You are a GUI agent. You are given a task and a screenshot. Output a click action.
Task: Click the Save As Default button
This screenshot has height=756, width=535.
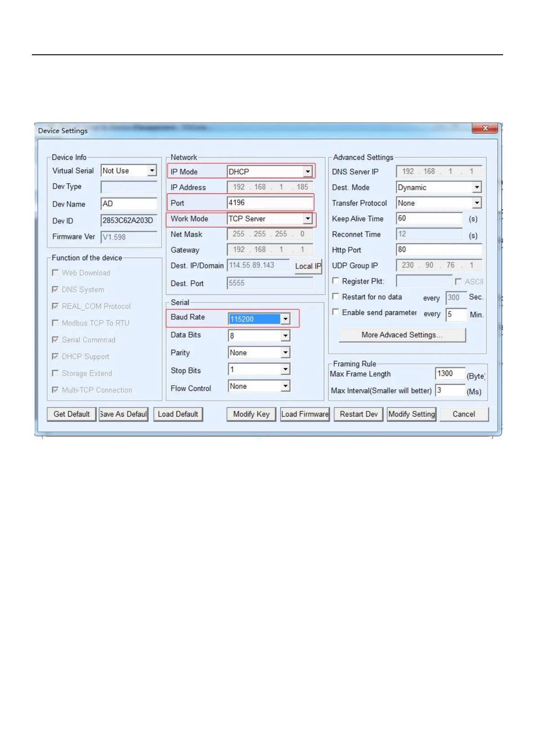coord(124,414)
